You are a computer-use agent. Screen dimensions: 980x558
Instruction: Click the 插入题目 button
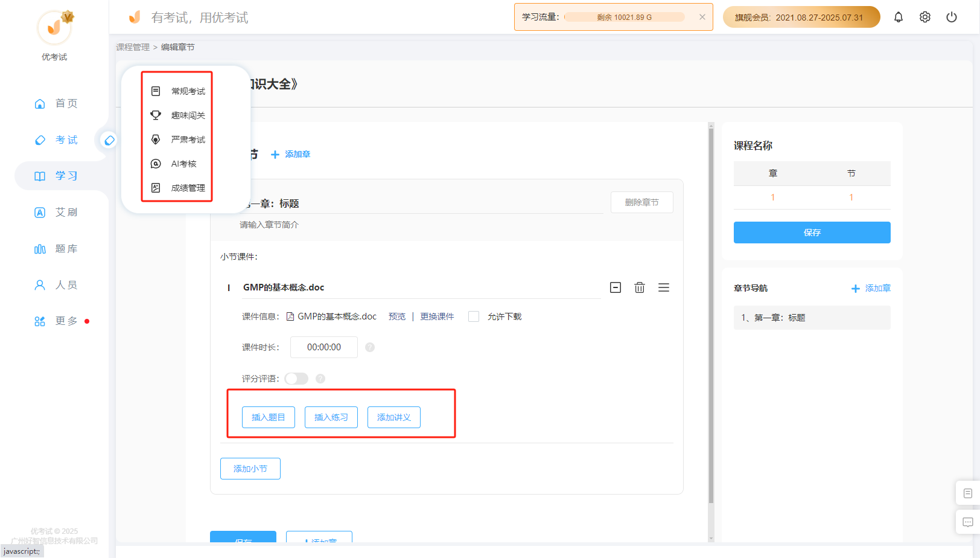tap(269, 417)
